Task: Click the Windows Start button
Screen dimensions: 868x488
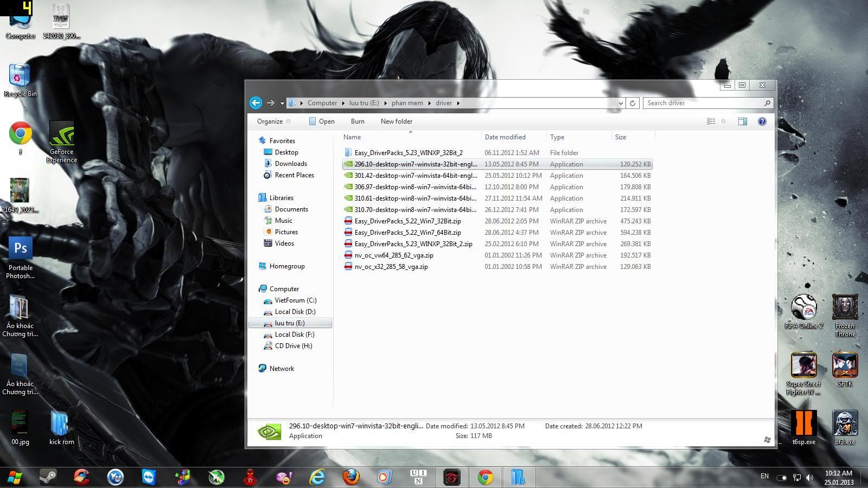Action: click(x=15, y=478)
